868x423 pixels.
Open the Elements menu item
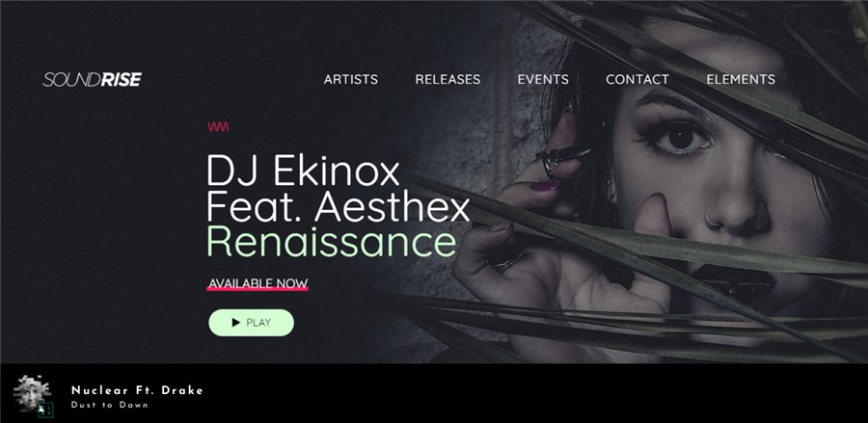pos(741,80)
